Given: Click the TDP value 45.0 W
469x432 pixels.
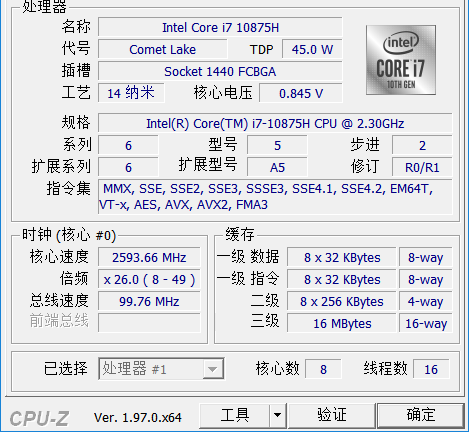Looking at the screenshot, I should 312,49.
